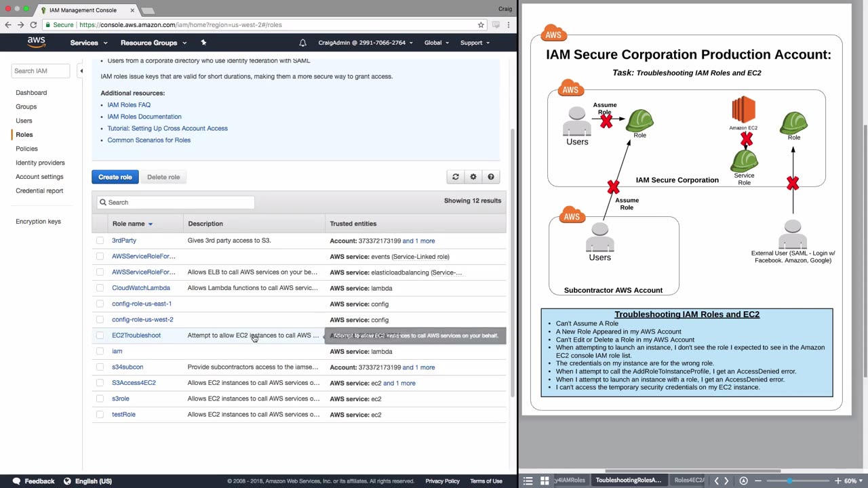The width and height of the screenshot is (868, 488).
Task: Check the S3Access4EC2 role checkbox
Action: (x=100, y=383)
